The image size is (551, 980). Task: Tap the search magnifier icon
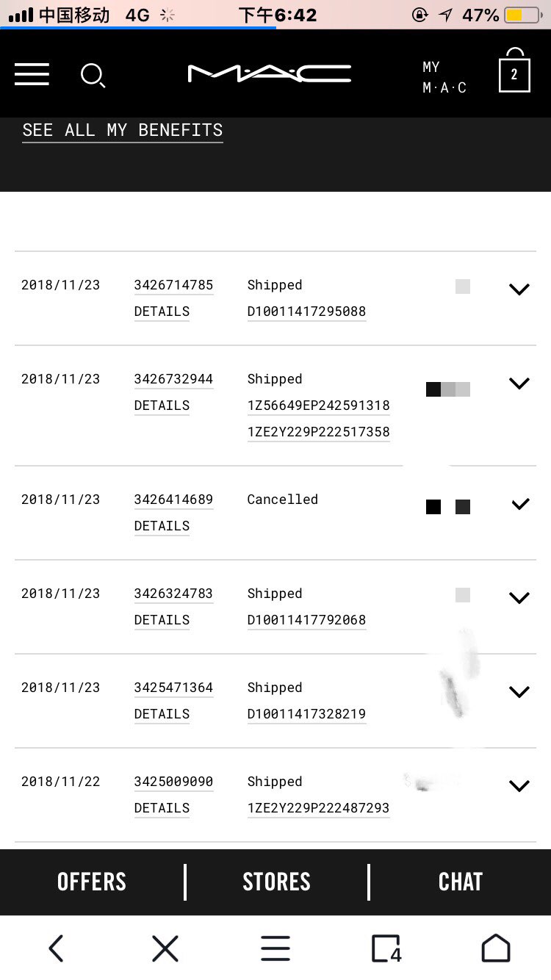[93, 76]
